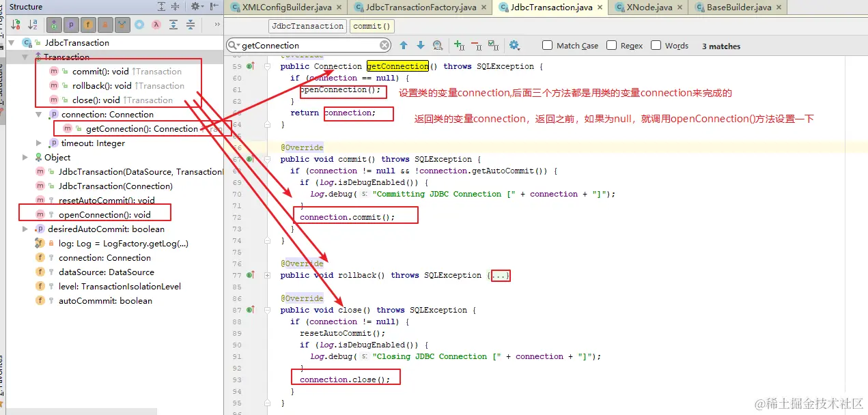Enable Words checkbox
The height and width of the screenshot is (415, 868).
pos(656,46)
